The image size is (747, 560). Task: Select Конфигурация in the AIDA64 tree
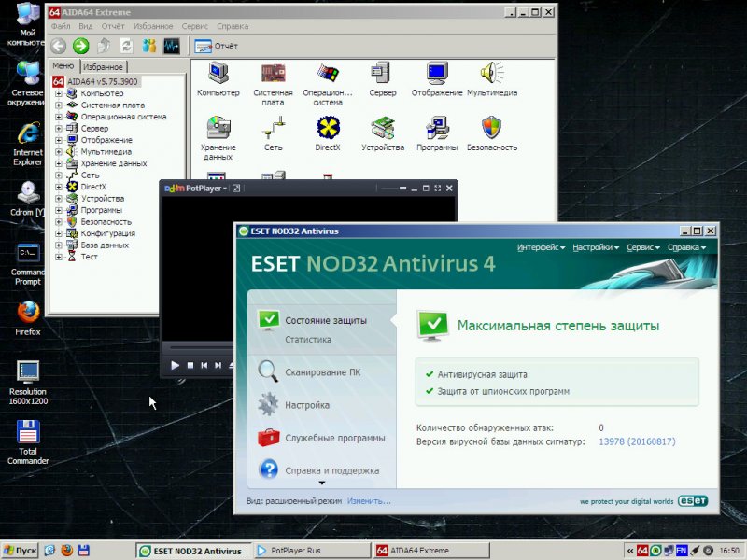click(107, 233)
